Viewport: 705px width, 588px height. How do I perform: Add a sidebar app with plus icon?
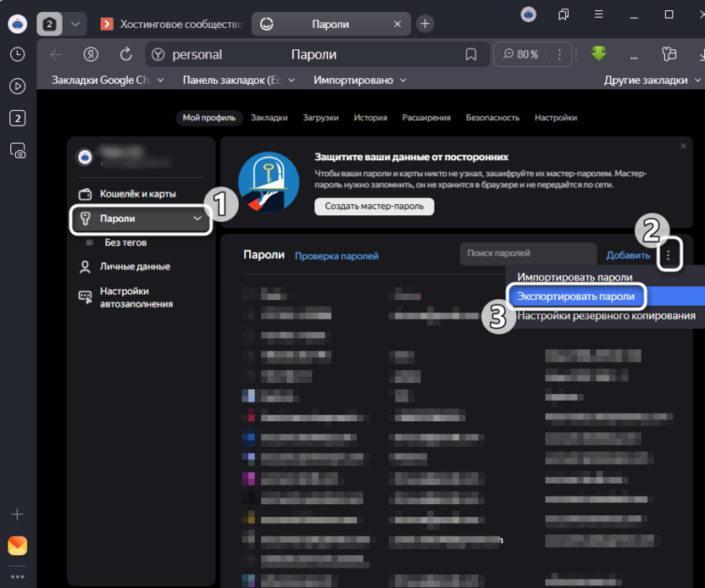(x=18, y=514)
